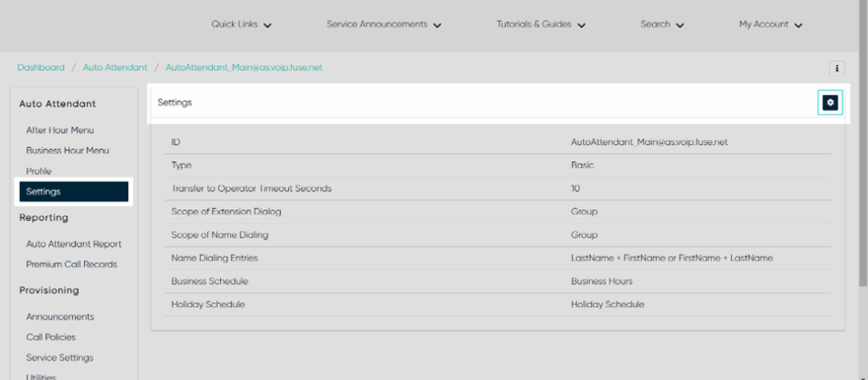Click Business Schedule label

(210, 281)
